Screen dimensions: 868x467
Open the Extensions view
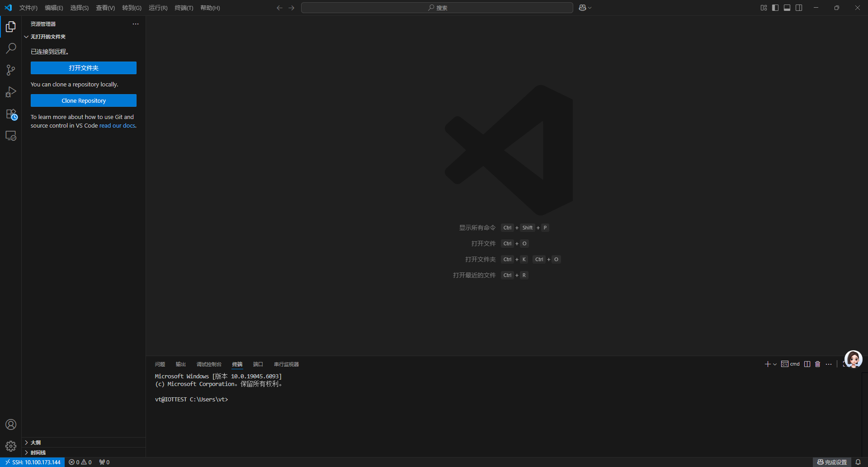[x=11, y=114]
